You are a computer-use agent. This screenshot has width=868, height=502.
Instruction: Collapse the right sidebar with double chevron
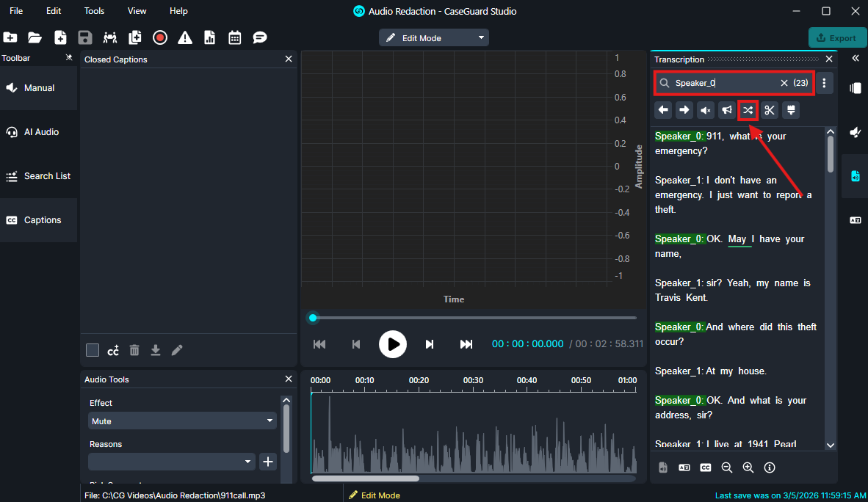(x=855, y=58)
